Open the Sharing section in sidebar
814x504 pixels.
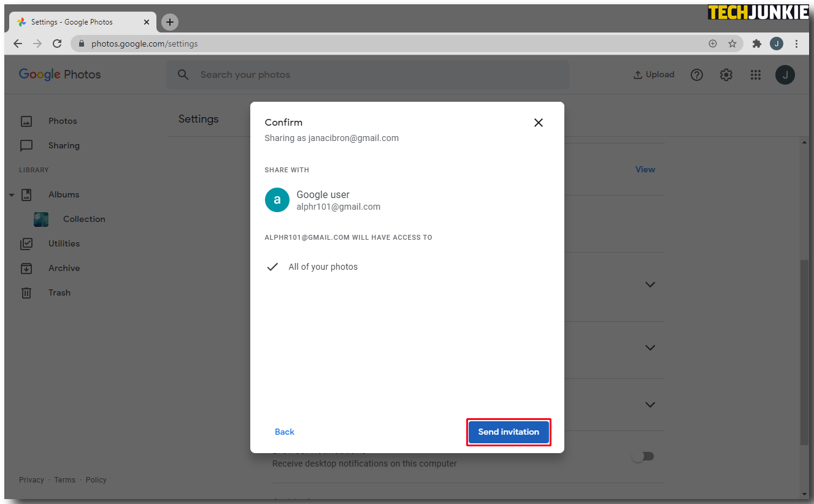coord(64,145)
